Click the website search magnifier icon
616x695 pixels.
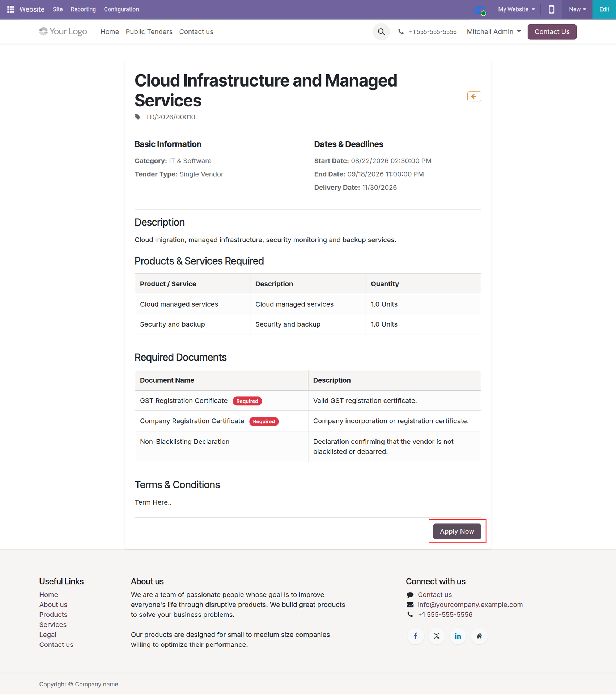pos(381,32)
